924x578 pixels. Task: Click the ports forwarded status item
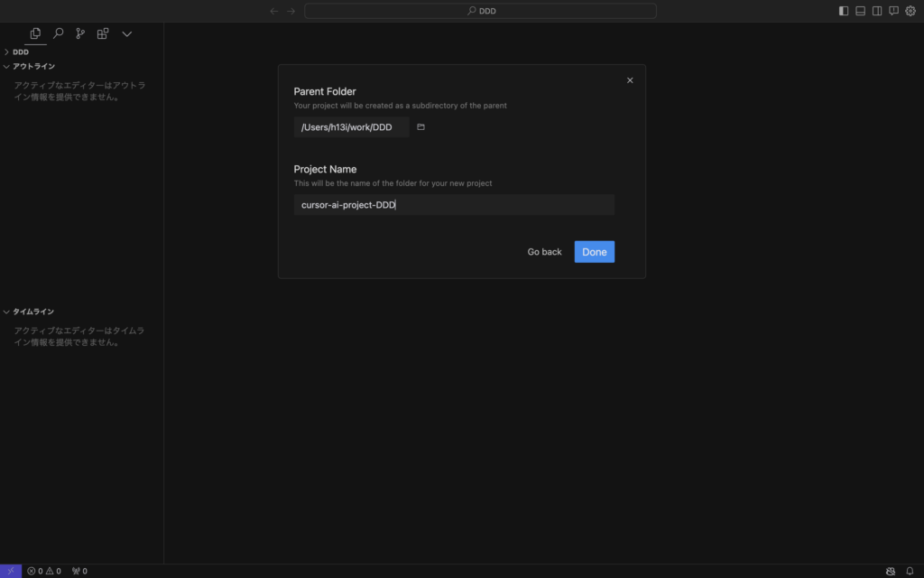[79, 571]
